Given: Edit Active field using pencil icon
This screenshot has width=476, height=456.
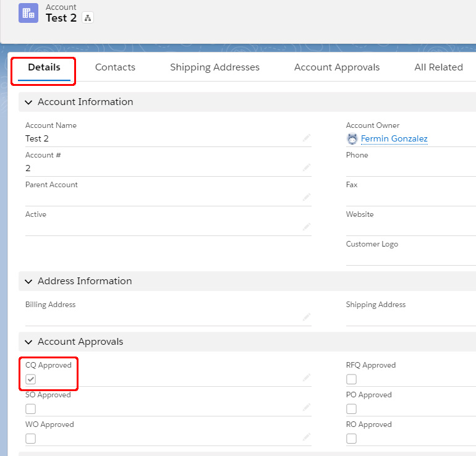Looking at the screenshot, I should coord(306,227).
